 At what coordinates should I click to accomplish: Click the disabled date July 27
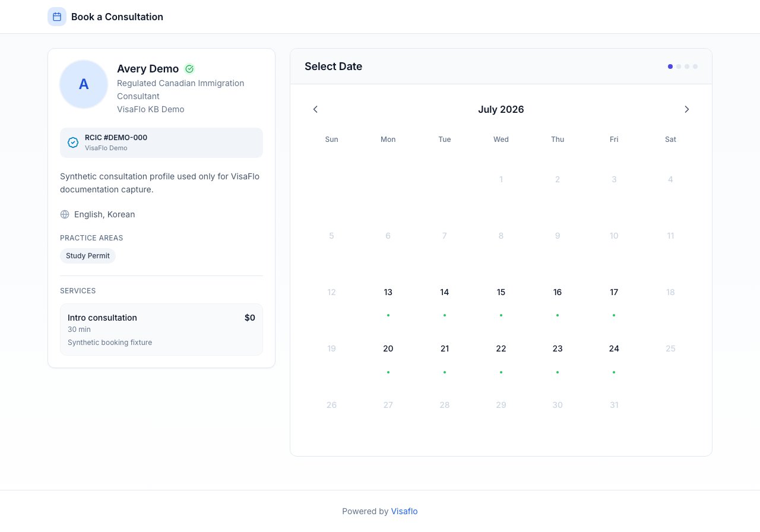tap(388, 405)
